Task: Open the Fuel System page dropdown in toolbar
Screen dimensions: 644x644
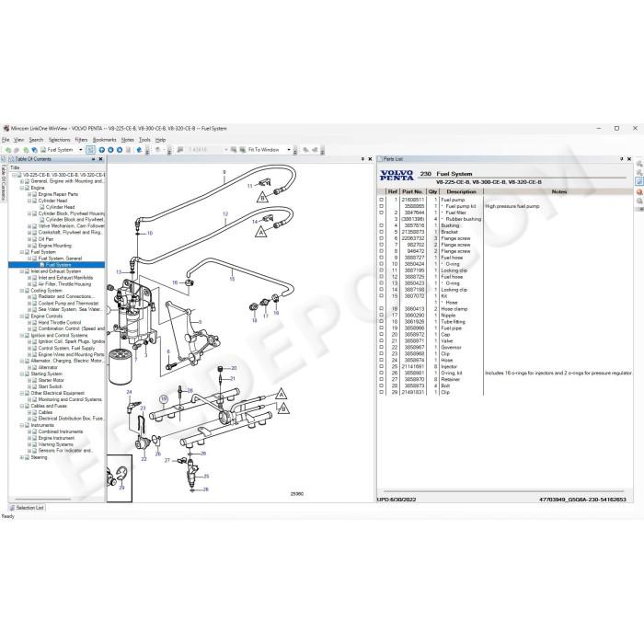Action: pos(81,150)
